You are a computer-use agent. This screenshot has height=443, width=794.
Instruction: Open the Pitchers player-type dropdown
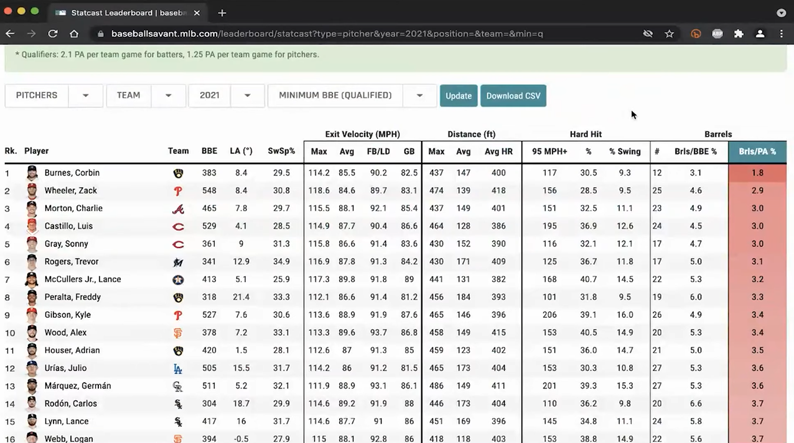pyautogui.click(x=54, y=96)
